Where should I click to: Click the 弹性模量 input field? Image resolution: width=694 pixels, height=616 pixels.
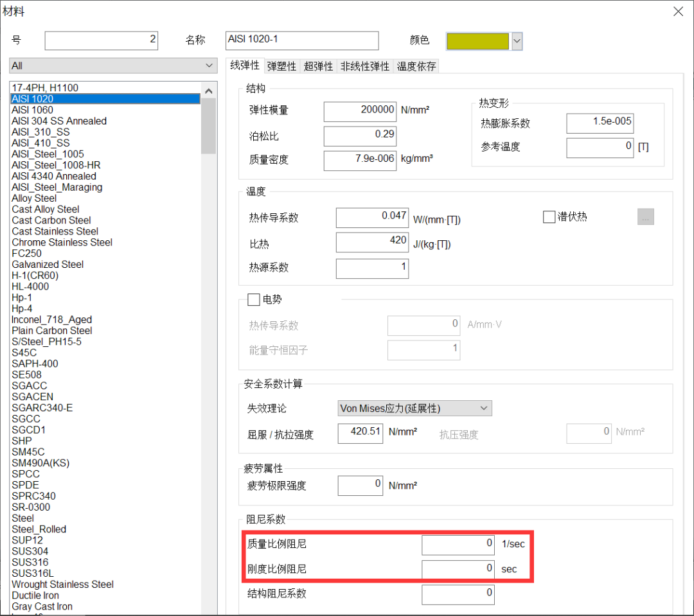click(360, 111)
